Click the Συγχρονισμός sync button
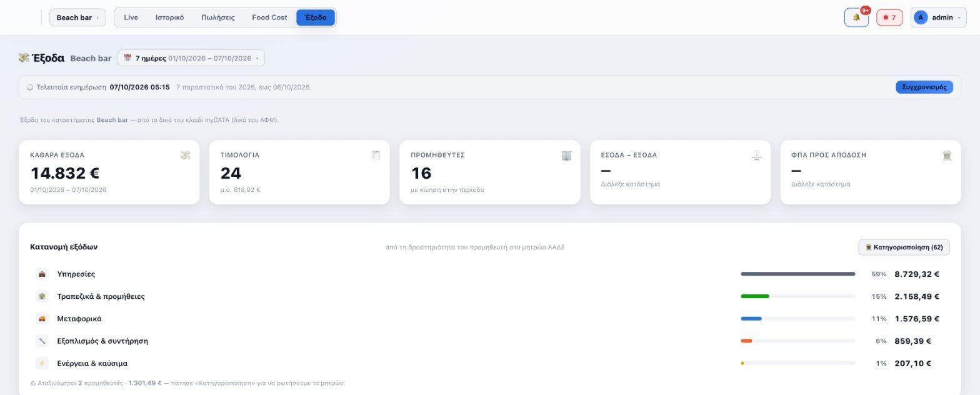 tap(924, 87)
